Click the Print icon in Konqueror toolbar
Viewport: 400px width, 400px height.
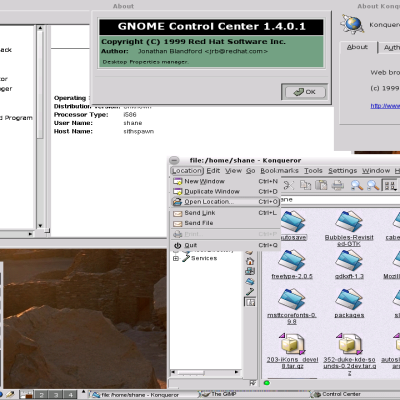337,185
